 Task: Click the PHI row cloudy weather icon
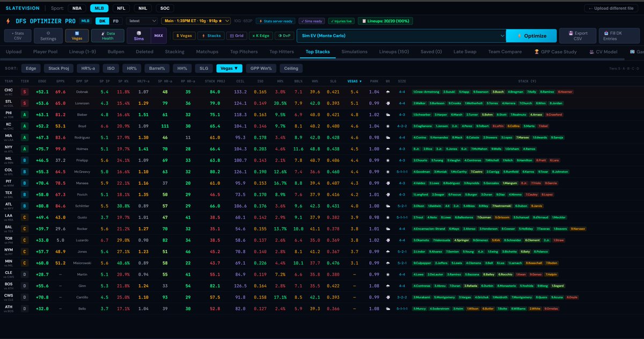387,114
